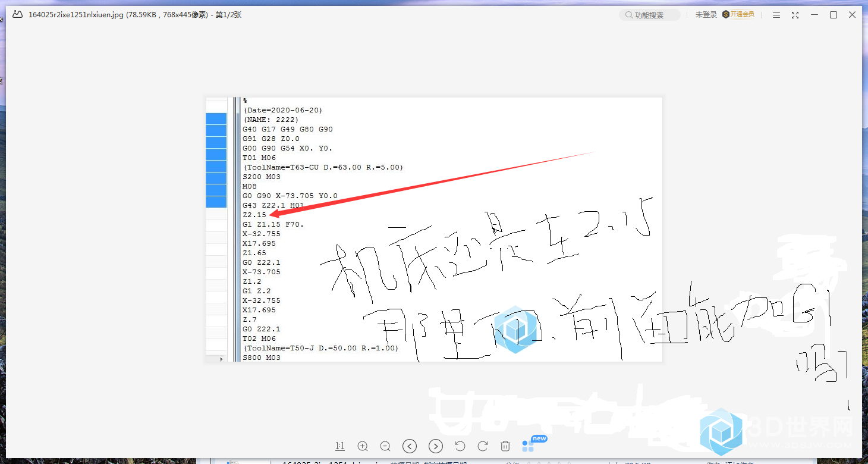
Task: Open the hamburger main menu
Action: click(x=776, y=15)
